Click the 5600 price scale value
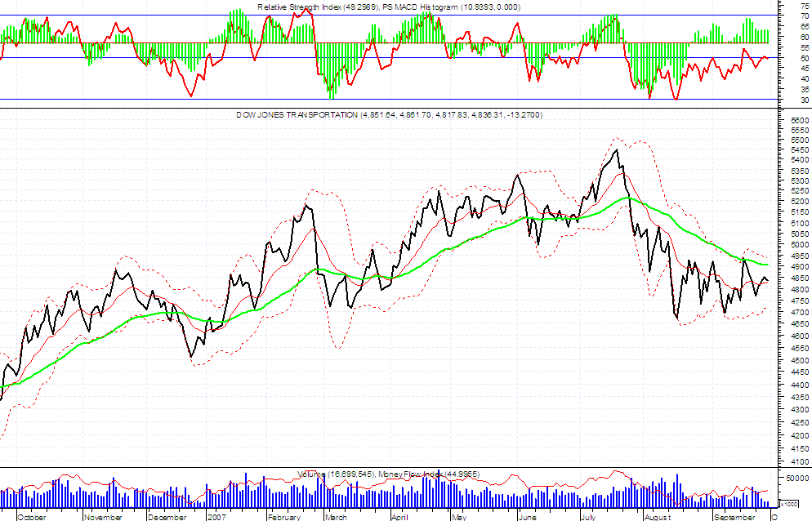This screenshot has height=521, width=812. tap(800, 119)
